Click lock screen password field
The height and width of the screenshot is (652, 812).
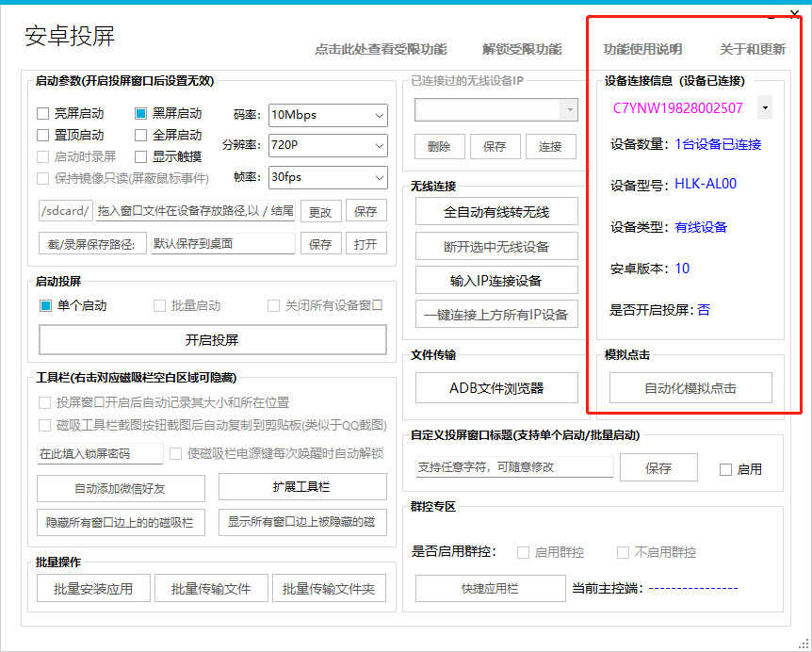[x=100, y=453]
